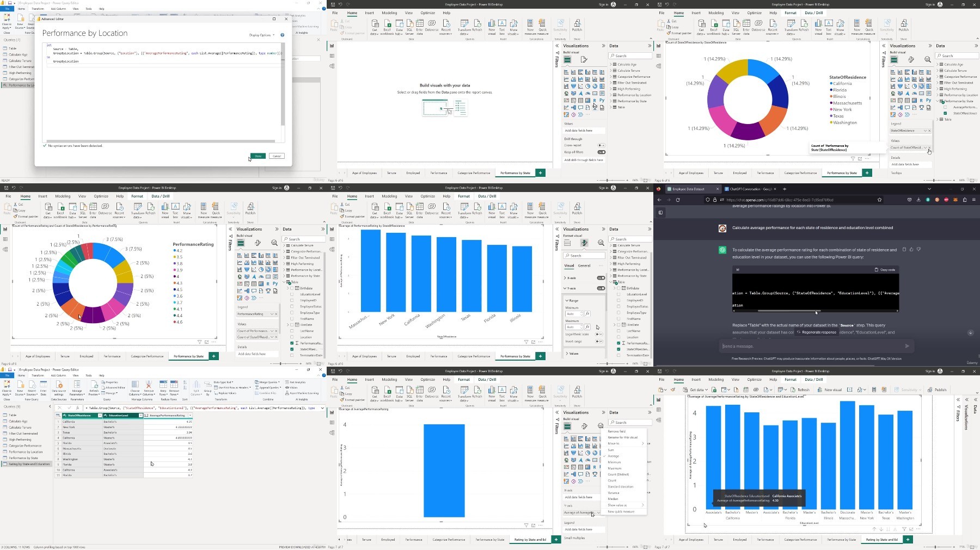Open the Firefox downloads panel

tap(918, 200)
